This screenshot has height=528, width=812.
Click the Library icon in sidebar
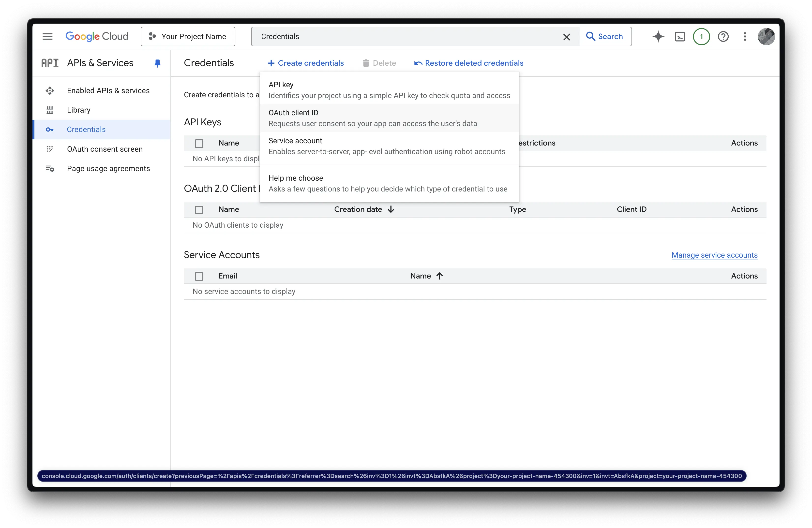[50, 110]
